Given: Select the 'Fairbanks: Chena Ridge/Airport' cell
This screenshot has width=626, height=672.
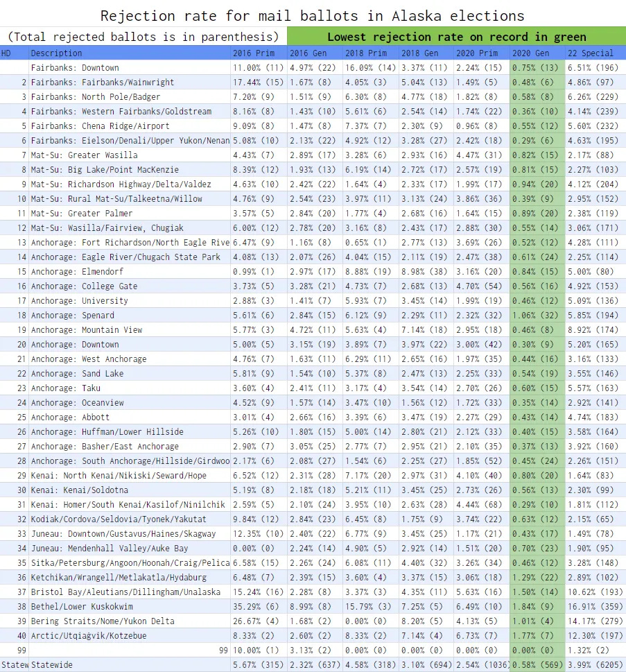Looking at the screenshot, I should pos(130,126).
